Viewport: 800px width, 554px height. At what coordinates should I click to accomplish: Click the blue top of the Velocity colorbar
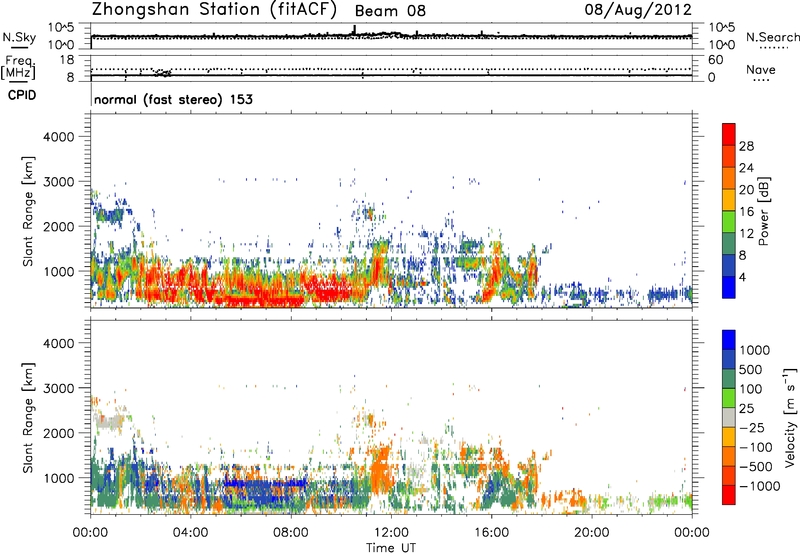point(729,340)
